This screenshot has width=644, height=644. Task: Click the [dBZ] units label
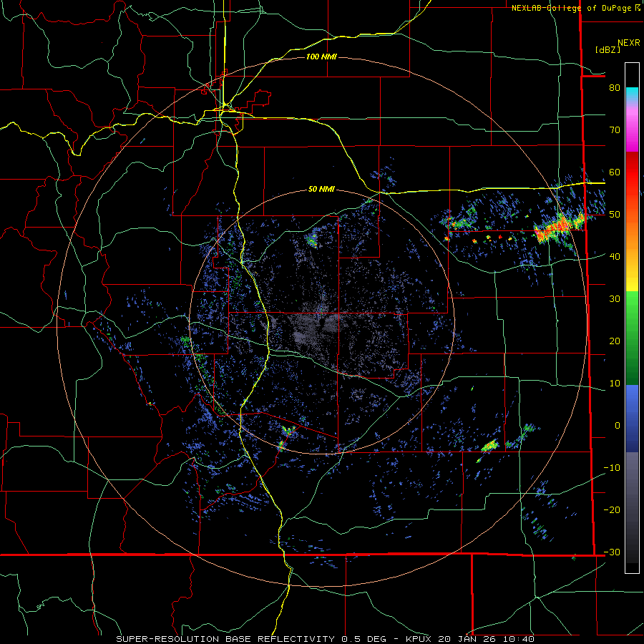point(608,49)
